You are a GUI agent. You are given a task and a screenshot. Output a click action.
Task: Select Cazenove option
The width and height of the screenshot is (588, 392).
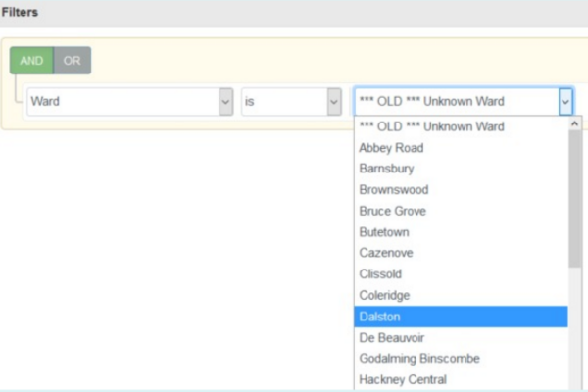[x=386, y=253]
